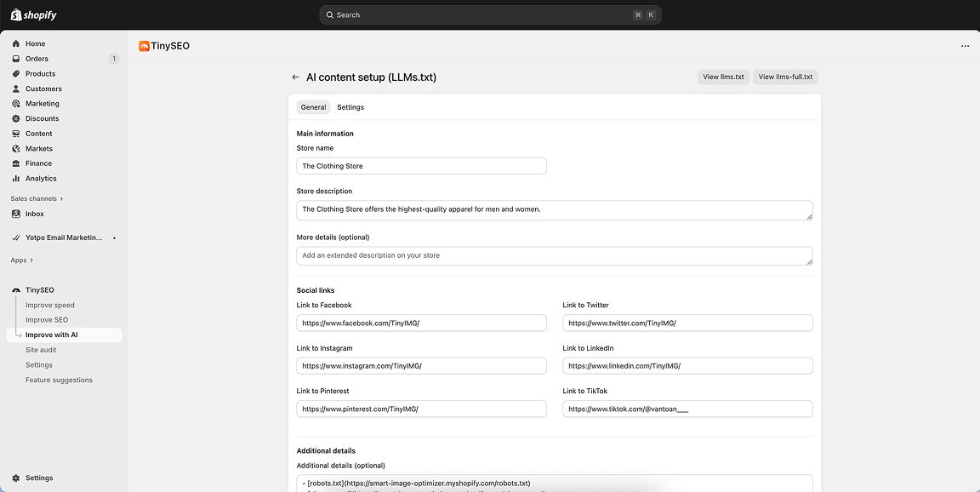Open Markets via its globe icon
This screenshot has width=980, height=492.
pyautogui.click(x=16, y=149)
